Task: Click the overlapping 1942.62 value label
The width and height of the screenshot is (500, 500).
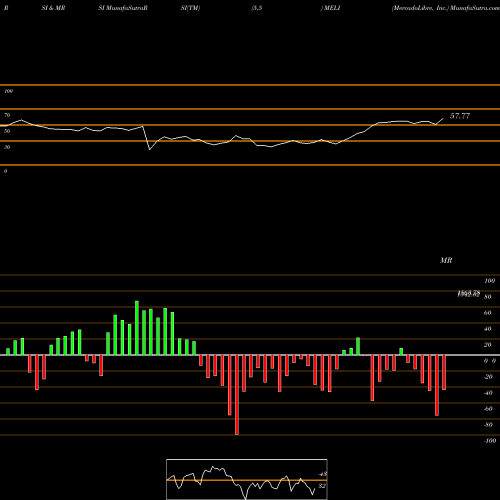Action: [x=469, y=294]
